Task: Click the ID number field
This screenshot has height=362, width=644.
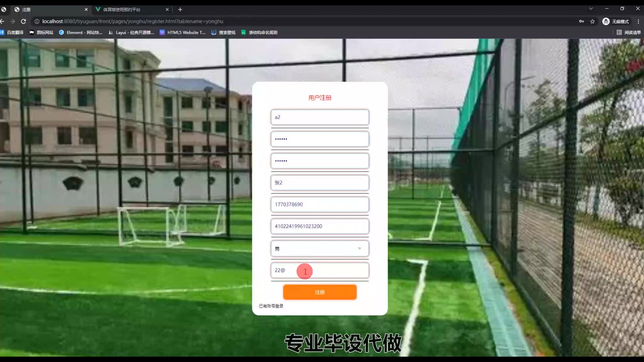Action: click(320, 226)
